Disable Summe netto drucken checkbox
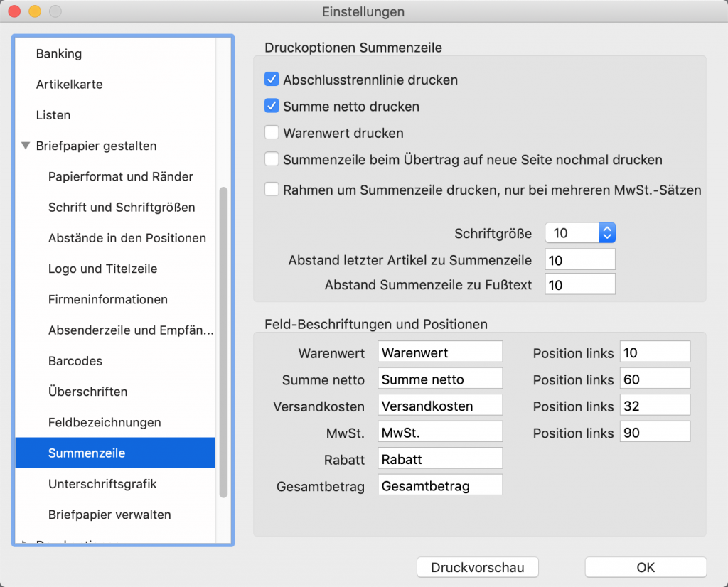The height and width of the screenshot is (587, 728). (x=271, y=107)
